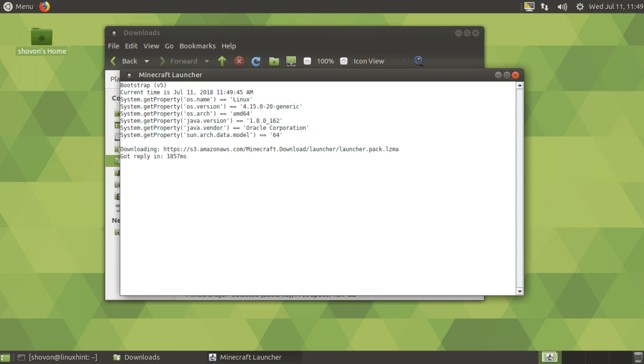Launch Firefox from the top panel

point(45,6)
